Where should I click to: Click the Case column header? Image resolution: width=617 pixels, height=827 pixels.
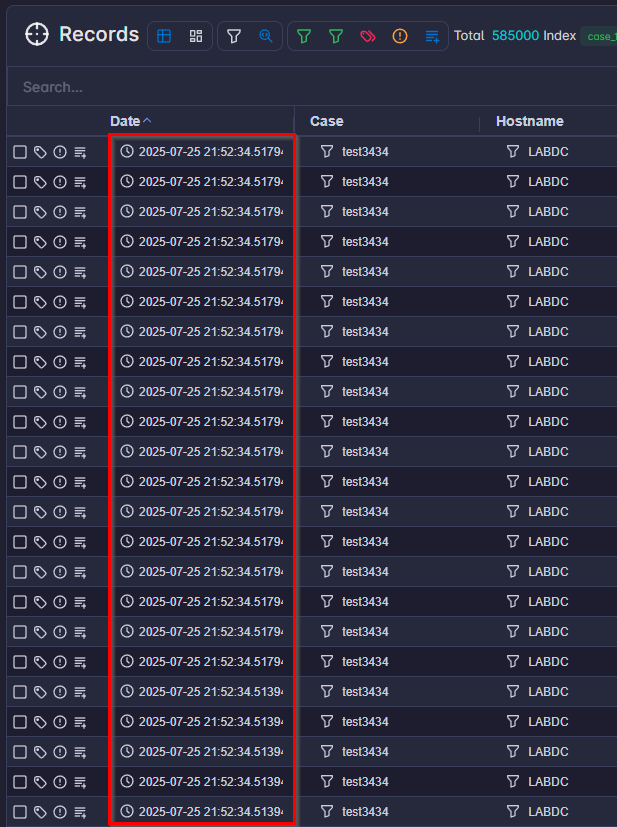pyautogui.click(x=326, y=121)
